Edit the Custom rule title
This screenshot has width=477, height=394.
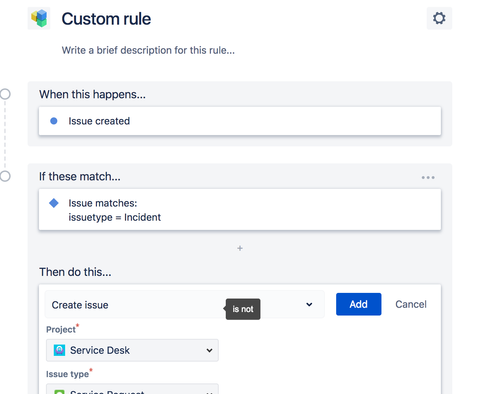click(x=106, y=19)
